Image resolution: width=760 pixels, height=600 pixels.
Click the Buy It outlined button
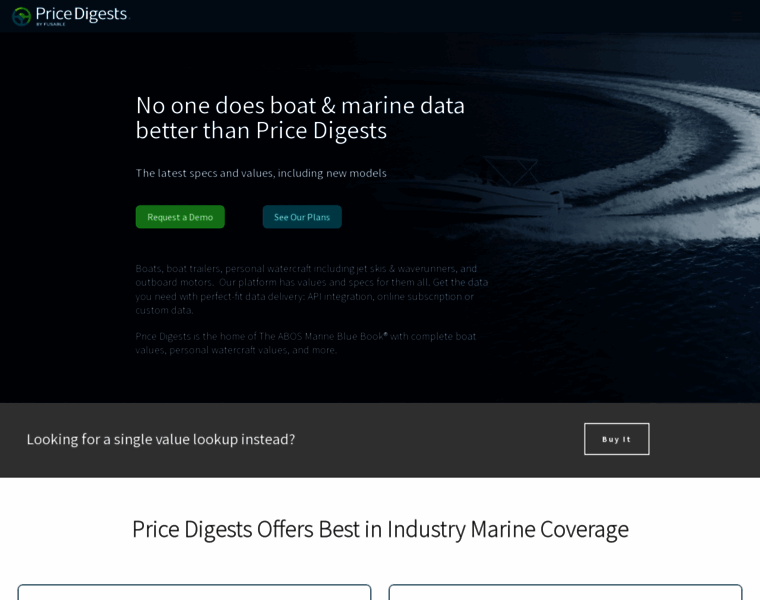(x=617, y=439)
